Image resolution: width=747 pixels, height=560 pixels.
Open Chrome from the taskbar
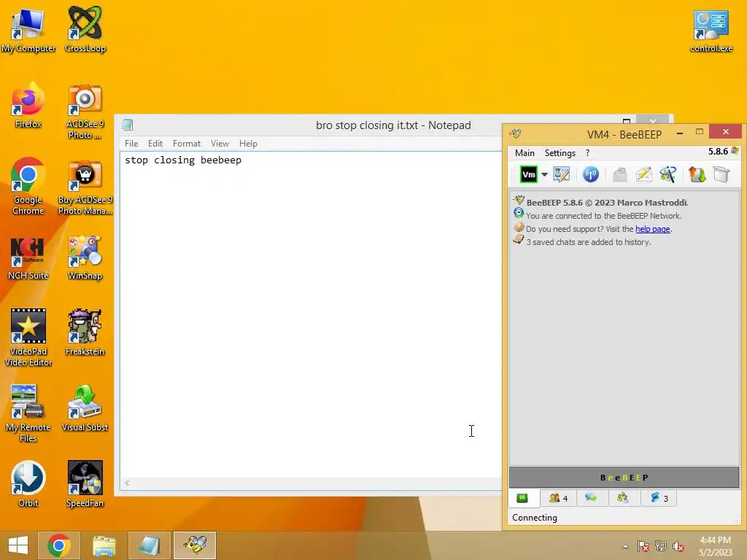pos(59,545)
